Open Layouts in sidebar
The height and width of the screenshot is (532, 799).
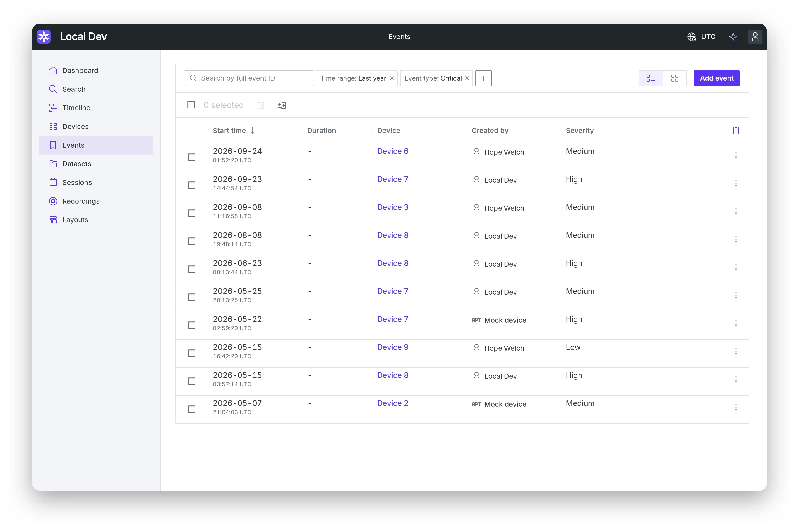pyautogui.click(x=96, y=220)
